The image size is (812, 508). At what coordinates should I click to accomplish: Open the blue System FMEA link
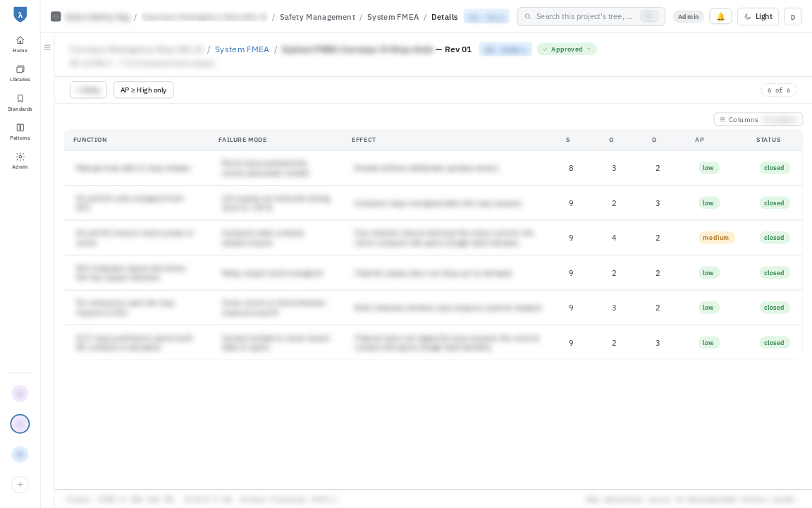click(242, 49)
